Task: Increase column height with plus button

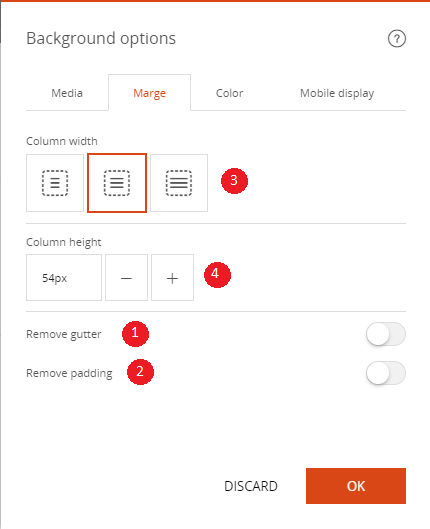Action: point(172,278)
